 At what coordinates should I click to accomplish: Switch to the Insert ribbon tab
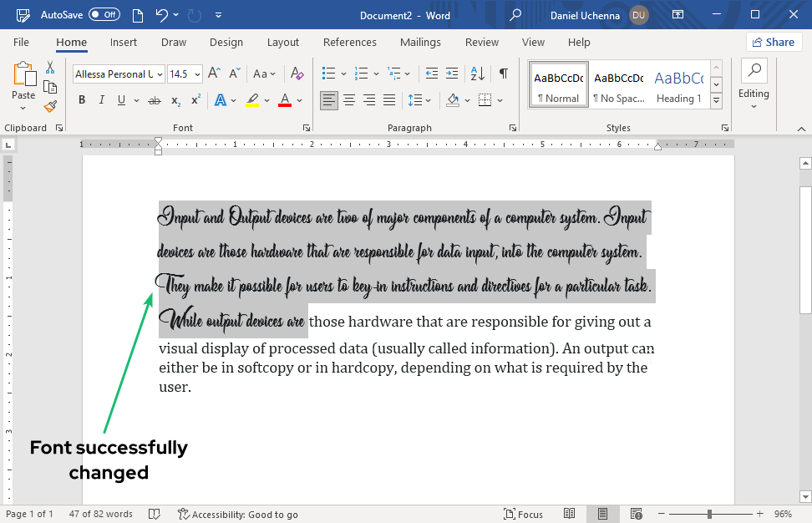123,42
